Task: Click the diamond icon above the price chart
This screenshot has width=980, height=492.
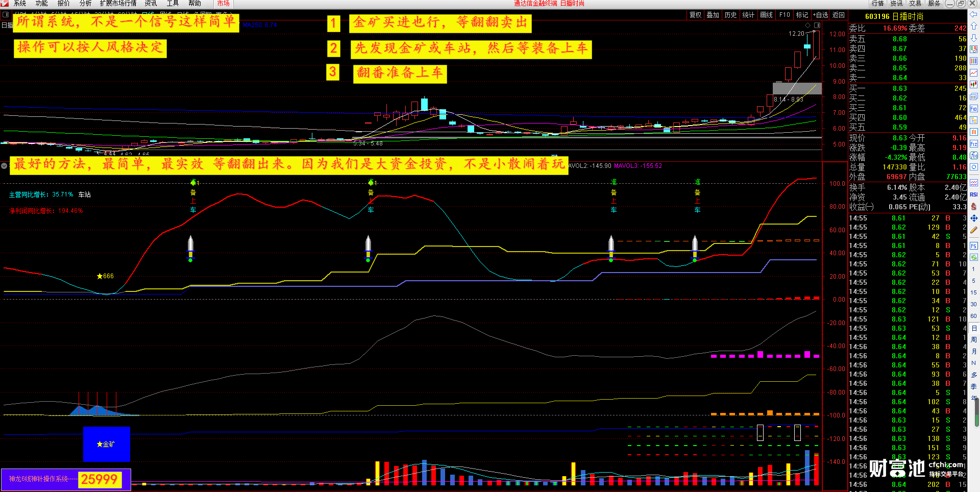Action: click(x=807, y=25)
